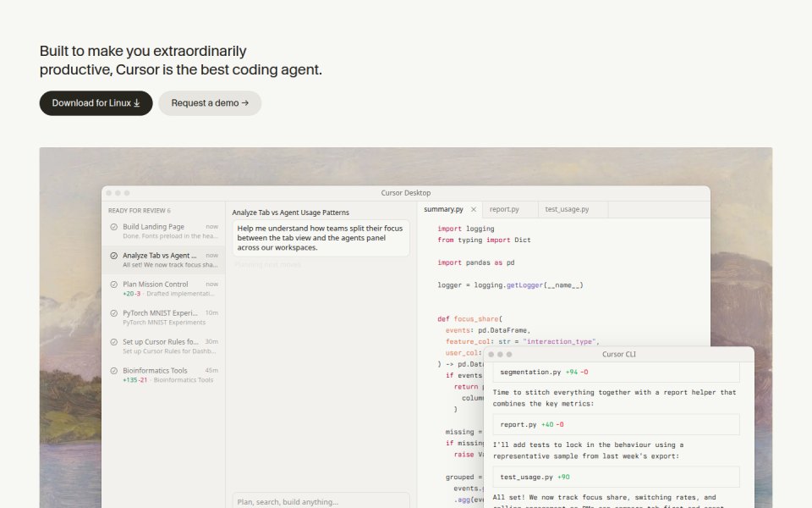The image size is (812, 508).
Task: Click the '30m' timestamp on Set up Cursor Rules
Action: [211, 341]
